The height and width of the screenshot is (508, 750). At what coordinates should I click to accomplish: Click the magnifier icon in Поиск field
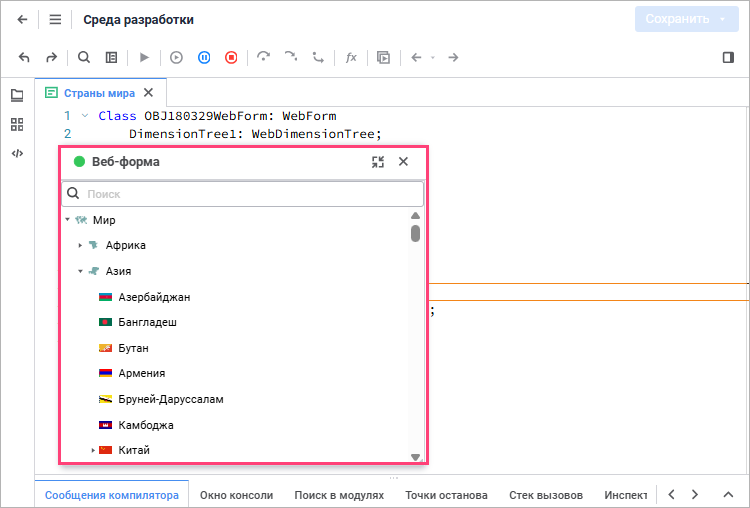point(73,193)
